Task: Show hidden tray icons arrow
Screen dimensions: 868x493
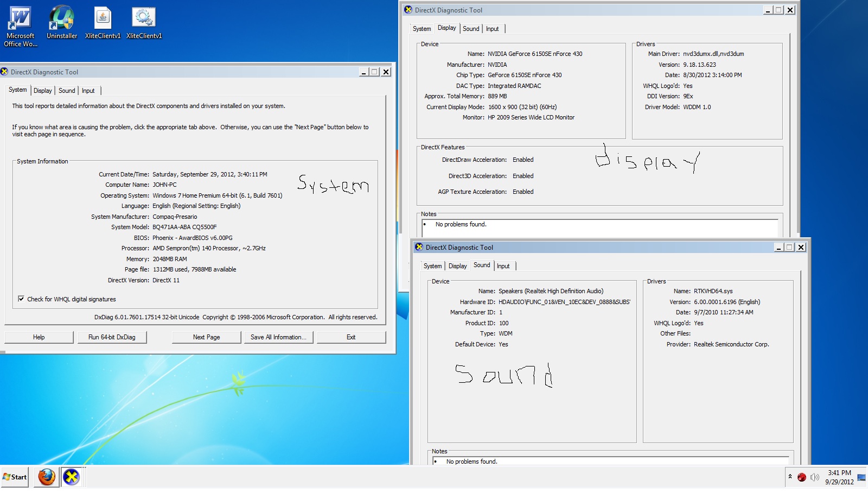Action: tap(790, 477)
